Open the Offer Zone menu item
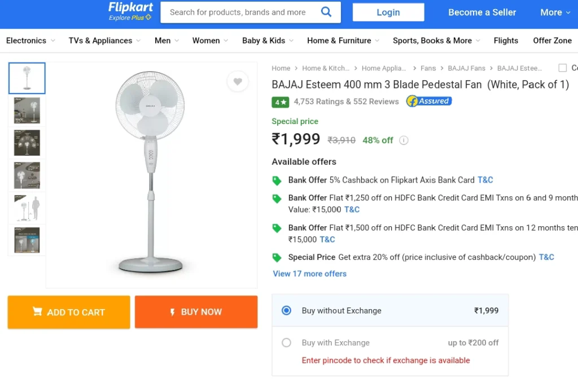Viewport: 578px width, 392px height. [552, 41]
